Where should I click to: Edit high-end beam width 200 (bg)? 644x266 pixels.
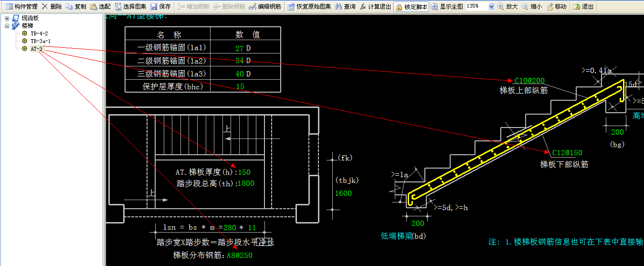[x=617, y=132]
